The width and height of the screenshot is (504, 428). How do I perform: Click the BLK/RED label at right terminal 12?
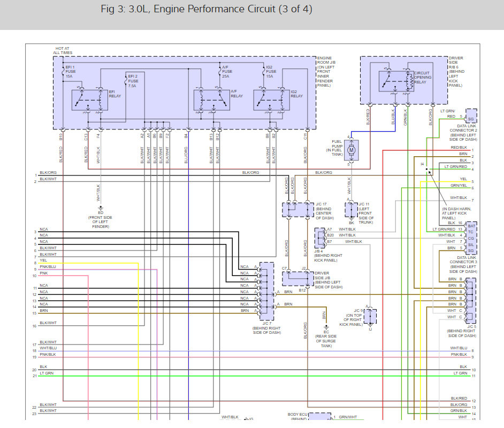point(459,398)
